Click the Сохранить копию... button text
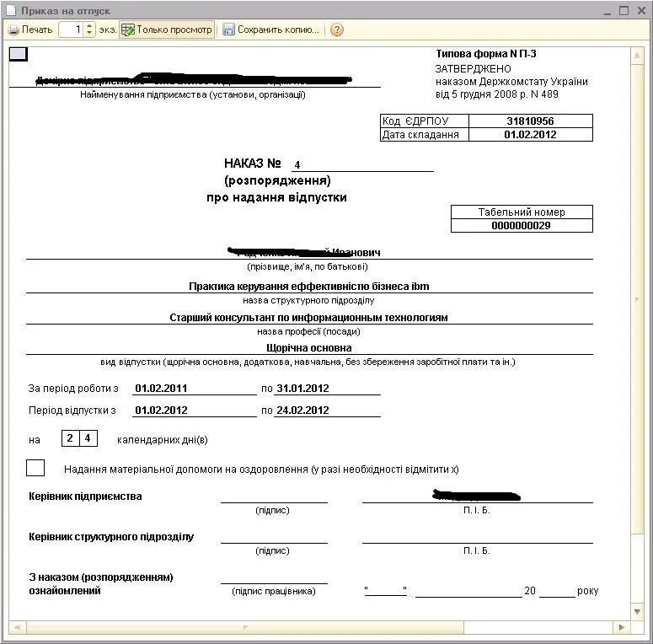 point(278,30)
